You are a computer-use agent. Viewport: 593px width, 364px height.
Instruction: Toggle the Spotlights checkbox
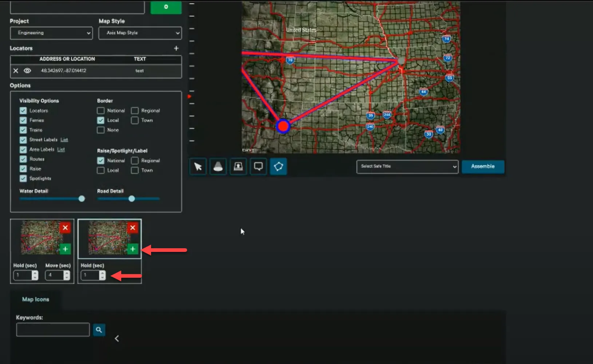(x=23, y=178)
